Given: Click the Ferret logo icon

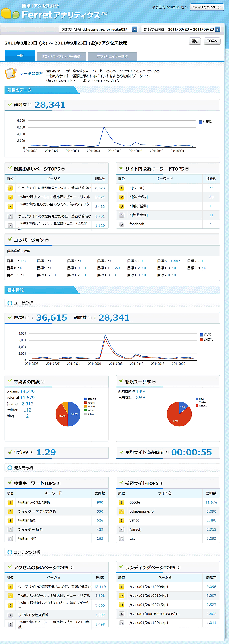Looking at the screenshot, I should point(10,14).
